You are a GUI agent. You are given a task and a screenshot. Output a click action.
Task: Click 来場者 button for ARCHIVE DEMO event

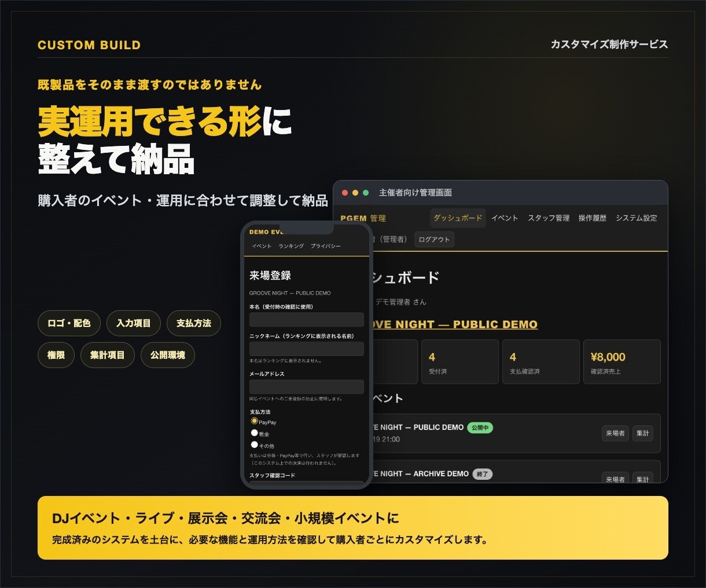615,478
